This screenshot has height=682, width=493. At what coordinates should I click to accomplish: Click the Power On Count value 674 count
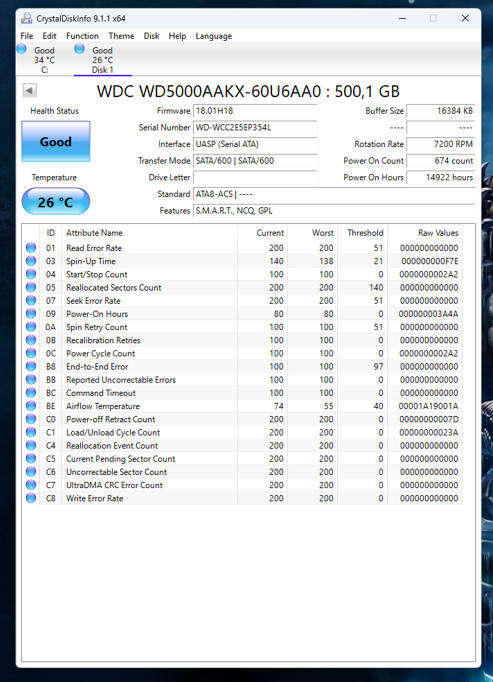click(x=440, y=161)
